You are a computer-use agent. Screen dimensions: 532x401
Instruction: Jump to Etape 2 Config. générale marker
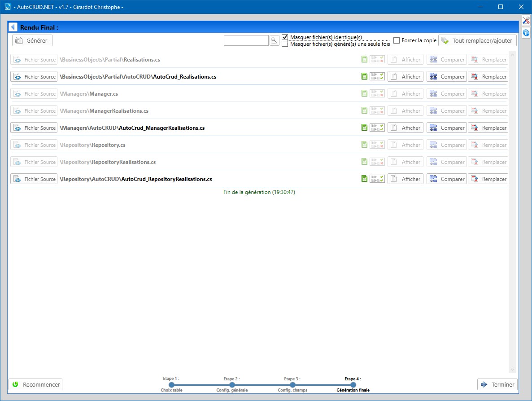(232, 385)
